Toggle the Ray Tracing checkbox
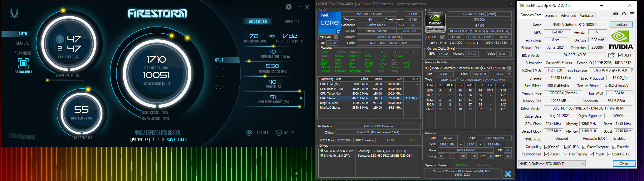The height and width of the screenshot is (181, 644). pyautogui.click(x=566, y=154)
